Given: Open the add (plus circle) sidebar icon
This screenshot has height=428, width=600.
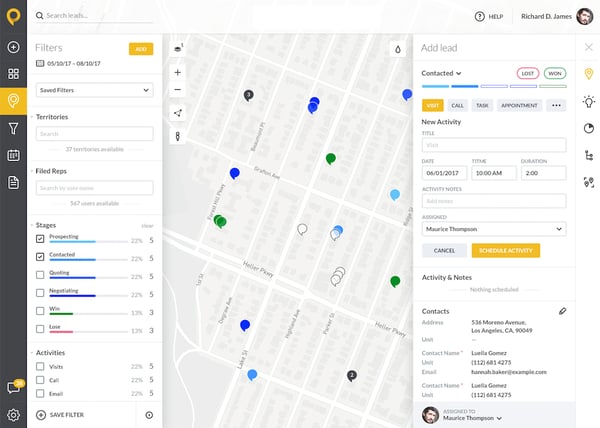Looking at the screenshot, I should point(13,47).
